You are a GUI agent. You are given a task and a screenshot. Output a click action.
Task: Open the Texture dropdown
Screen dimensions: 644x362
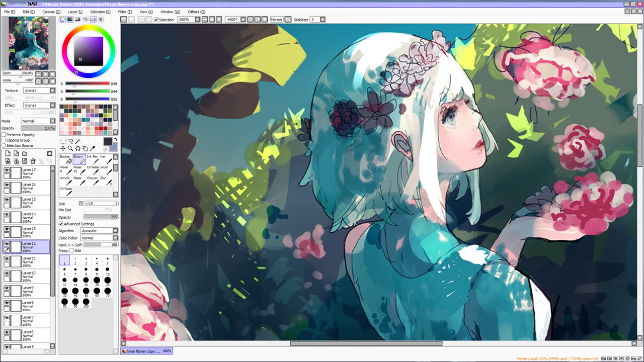coord(39,90)
